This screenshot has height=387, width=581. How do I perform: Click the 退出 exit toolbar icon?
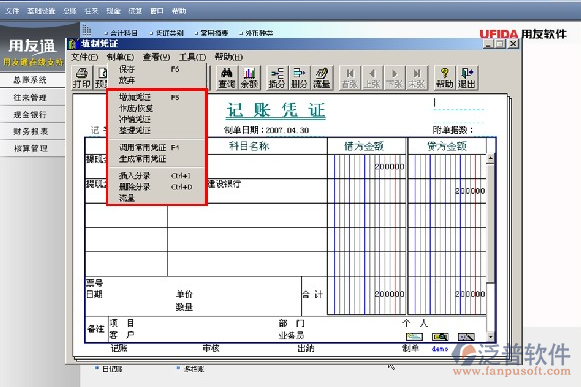point(467,78)
